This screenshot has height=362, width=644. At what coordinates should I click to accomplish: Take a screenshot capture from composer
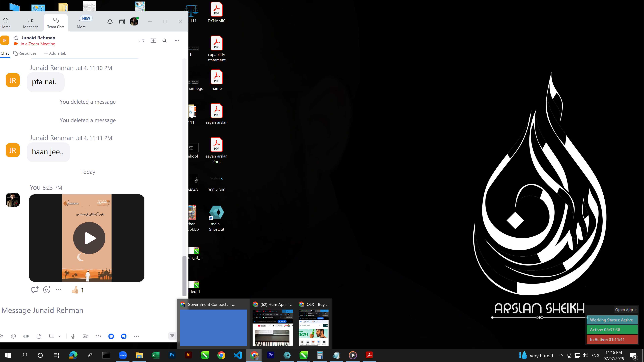[x=51, y=336]
